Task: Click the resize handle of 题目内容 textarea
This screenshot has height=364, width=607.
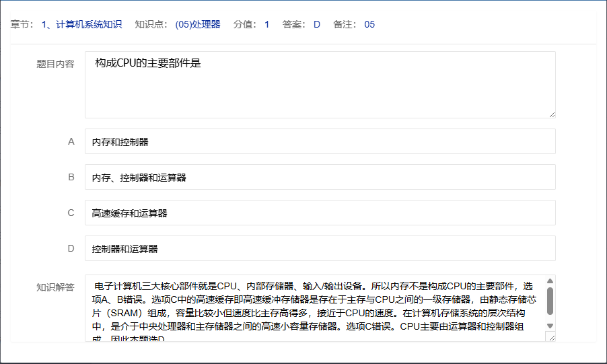Action: tap(551, 114)
